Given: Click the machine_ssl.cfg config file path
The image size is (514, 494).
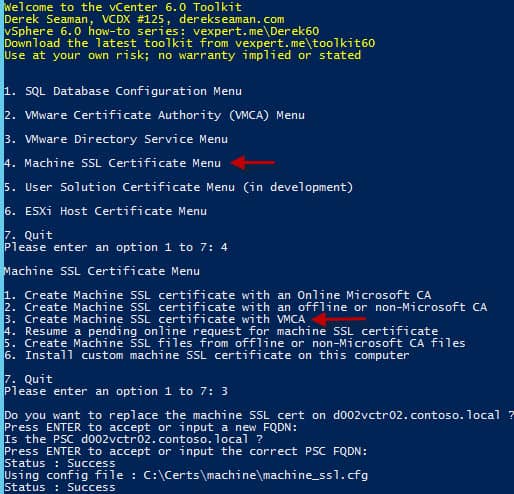Looking at the screenshot, I should point(256,475).
